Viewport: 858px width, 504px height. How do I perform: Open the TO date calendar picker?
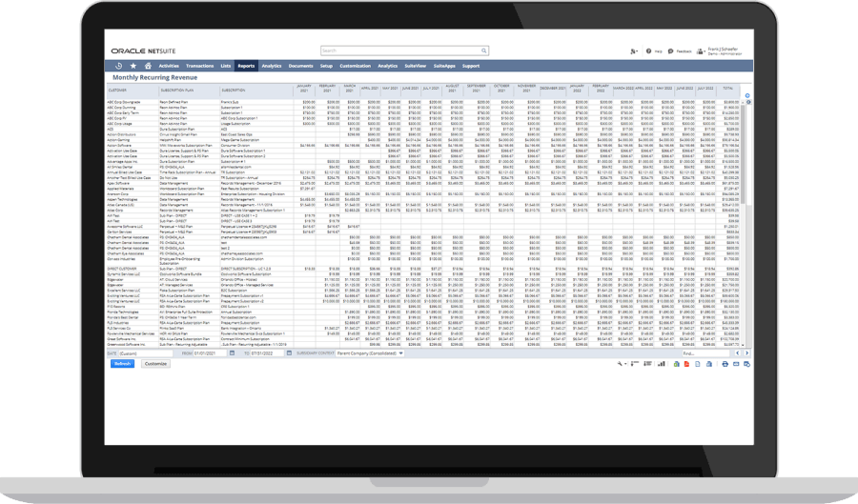[289, 353]
